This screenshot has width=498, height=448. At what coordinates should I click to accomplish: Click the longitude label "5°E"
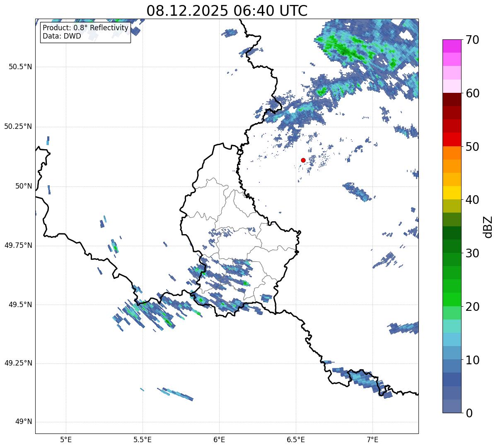point(66,440)
